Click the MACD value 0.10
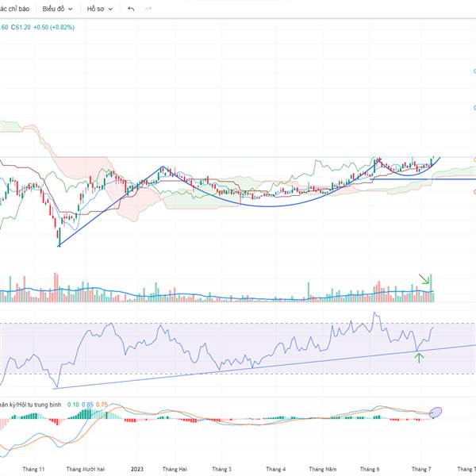This screenshot has height=476, width=476. tap(73, 405)
